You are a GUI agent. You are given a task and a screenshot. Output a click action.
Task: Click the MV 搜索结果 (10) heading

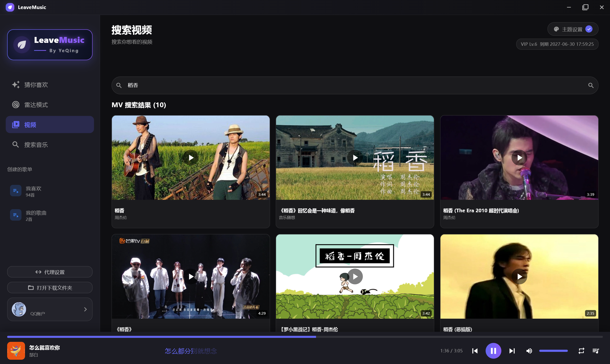[x=139, y=105]
